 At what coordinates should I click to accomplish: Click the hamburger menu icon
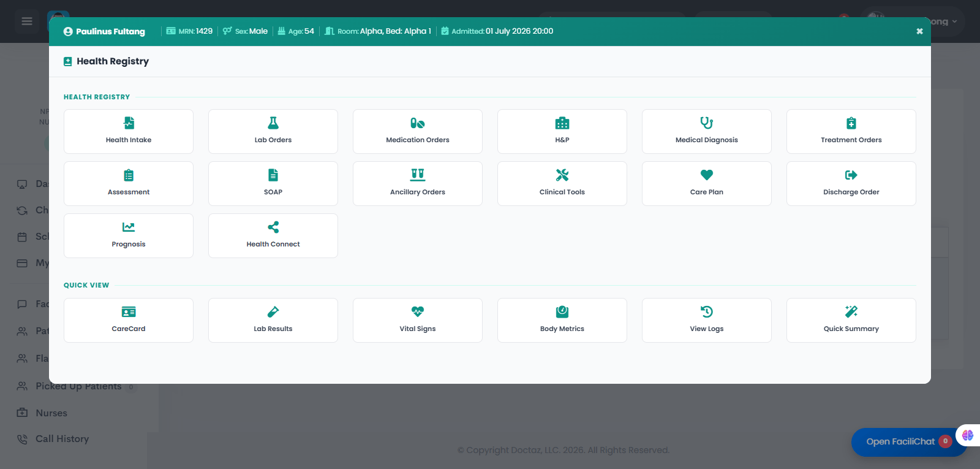coord(27,21)
